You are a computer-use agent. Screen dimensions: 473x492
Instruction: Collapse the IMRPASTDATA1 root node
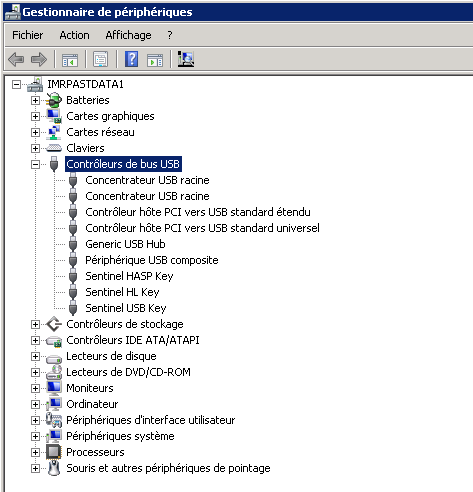pos(16,84)
